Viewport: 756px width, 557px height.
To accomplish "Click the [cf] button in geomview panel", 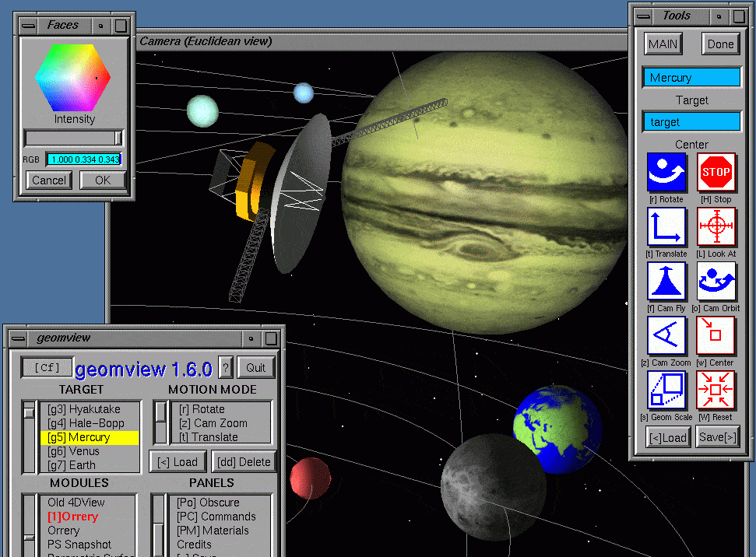I will 47,368.
